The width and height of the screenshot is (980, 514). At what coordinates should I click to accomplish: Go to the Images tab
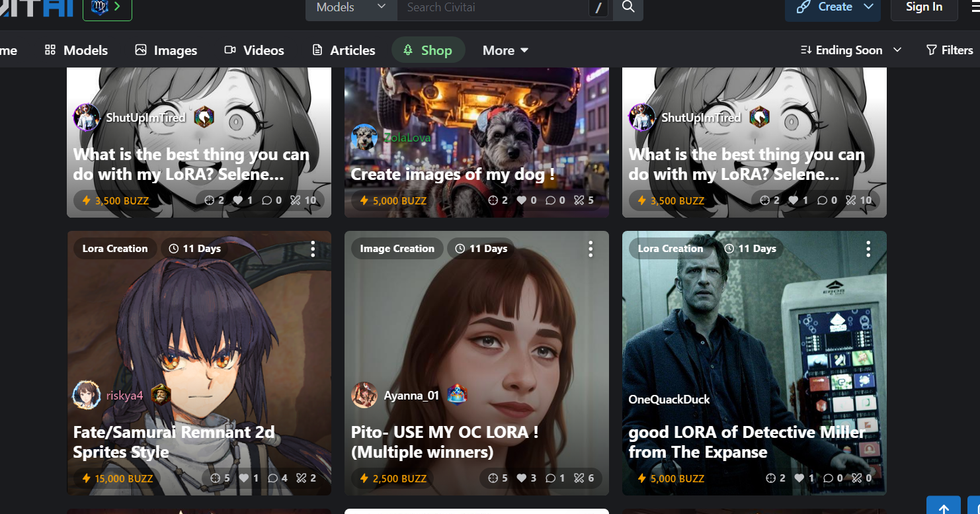pos(166,50)
